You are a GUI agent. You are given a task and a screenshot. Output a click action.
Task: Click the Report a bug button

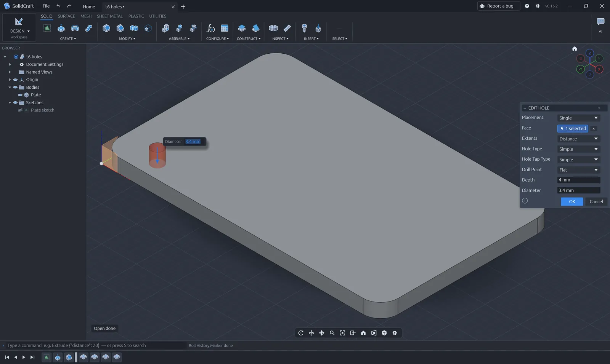[x=499, y=6]
